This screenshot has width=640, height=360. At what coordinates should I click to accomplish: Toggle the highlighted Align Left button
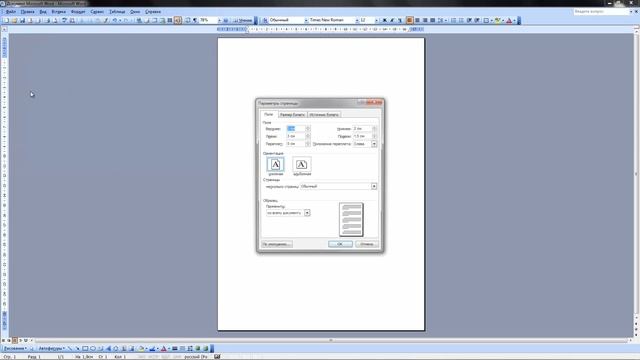pyautogui.click(x=409, y=20)
